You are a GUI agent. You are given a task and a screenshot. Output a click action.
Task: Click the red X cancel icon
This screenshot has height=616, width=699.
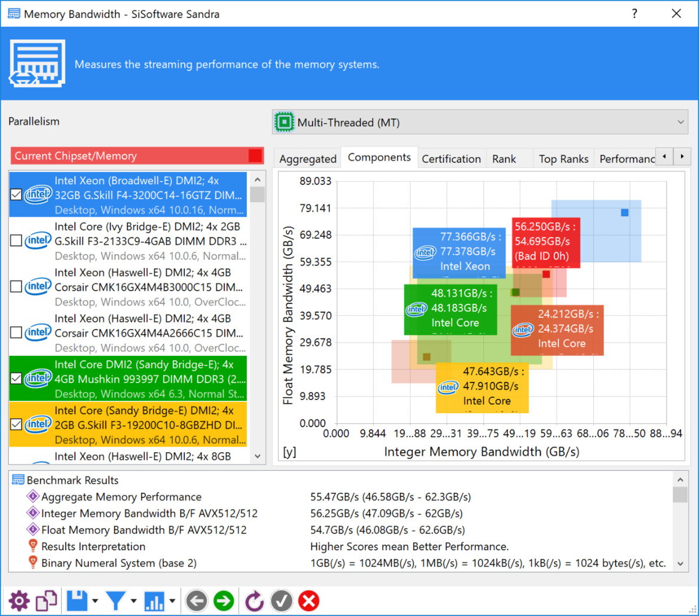(x=309, y=601)
